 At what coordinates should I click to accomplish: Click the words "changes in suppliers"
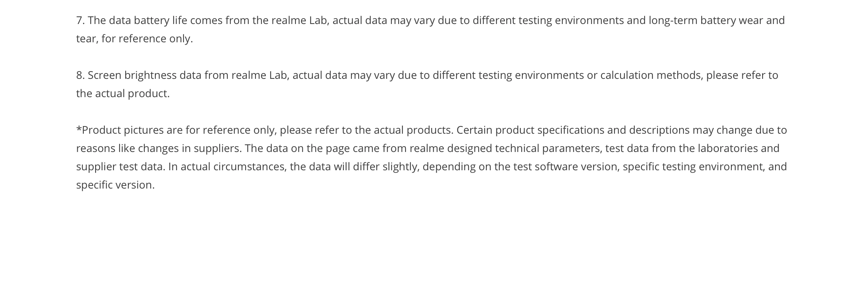(x=190, y=148)
